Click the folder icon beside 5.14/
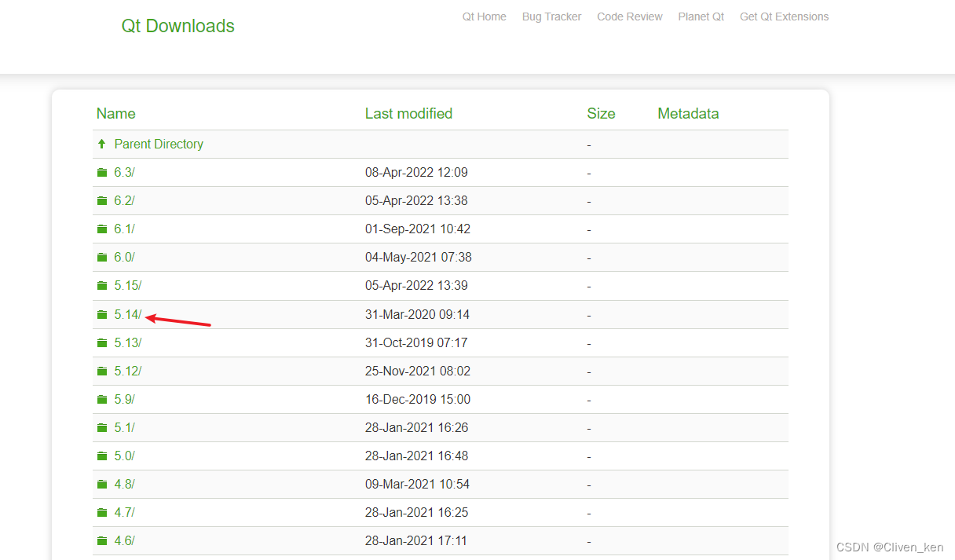Viewport: 955px width, 560px height. (102, 314)
